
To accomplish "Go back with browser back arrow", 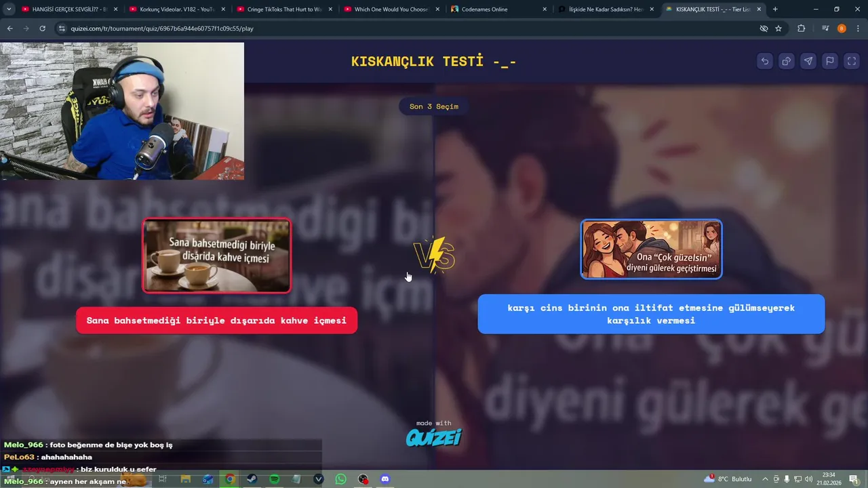I will [x=9, y=28].
